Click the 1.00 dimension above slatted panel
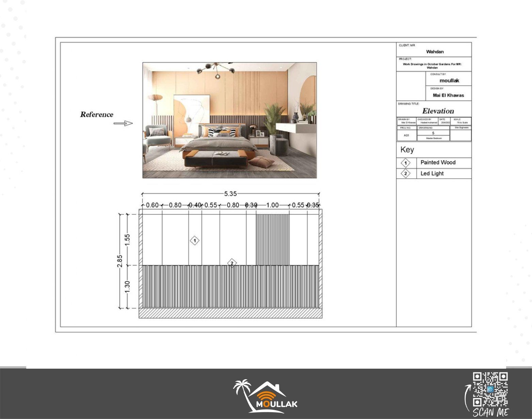 click(x=272, y=205)
